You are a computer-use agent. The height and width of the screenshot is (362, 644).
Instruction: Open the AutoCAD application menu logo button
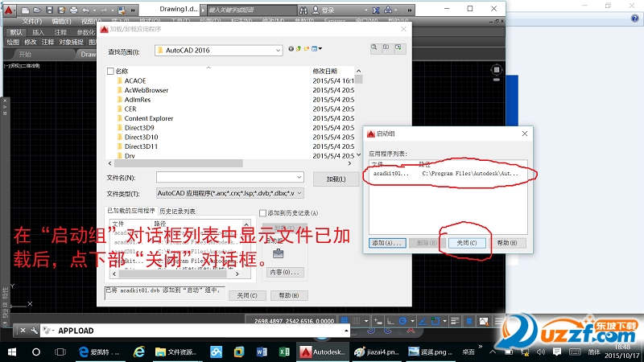coord(9,10)
